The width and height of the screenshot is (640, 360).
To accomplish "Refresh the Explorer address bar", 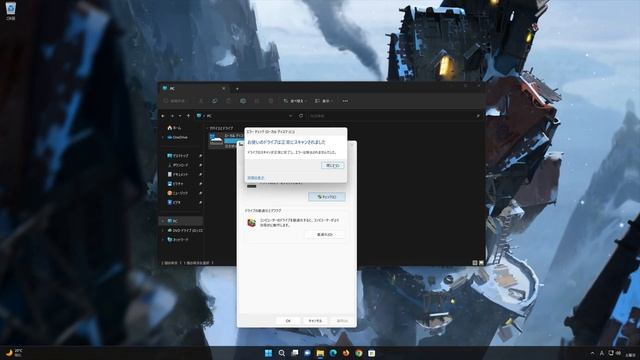I will coord(301,116).
